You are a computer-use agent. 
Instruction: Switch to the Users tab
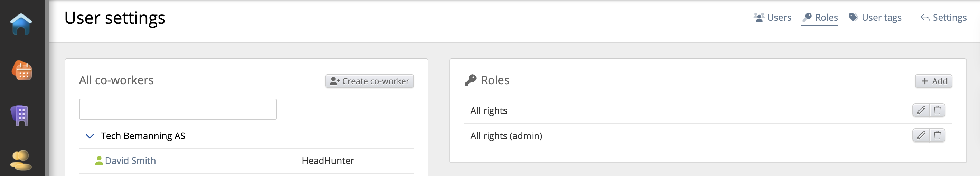[772, 18]
